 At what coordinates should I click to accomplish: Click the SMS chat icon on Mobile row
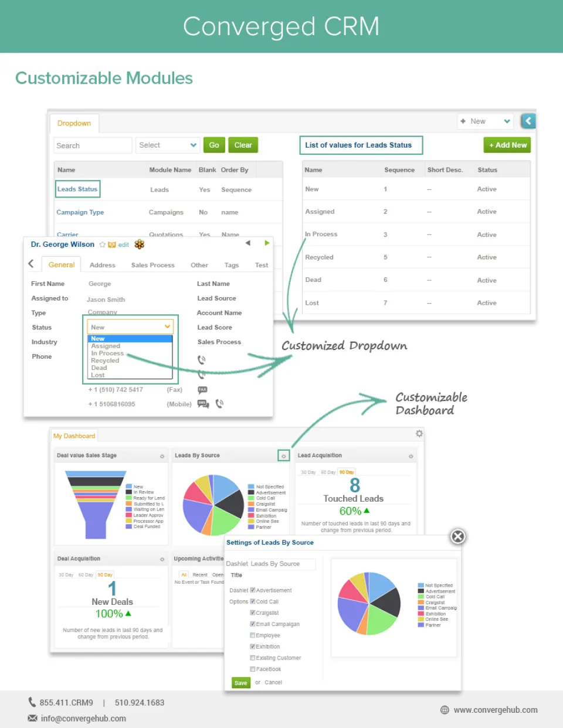click(x=203, y=404)
